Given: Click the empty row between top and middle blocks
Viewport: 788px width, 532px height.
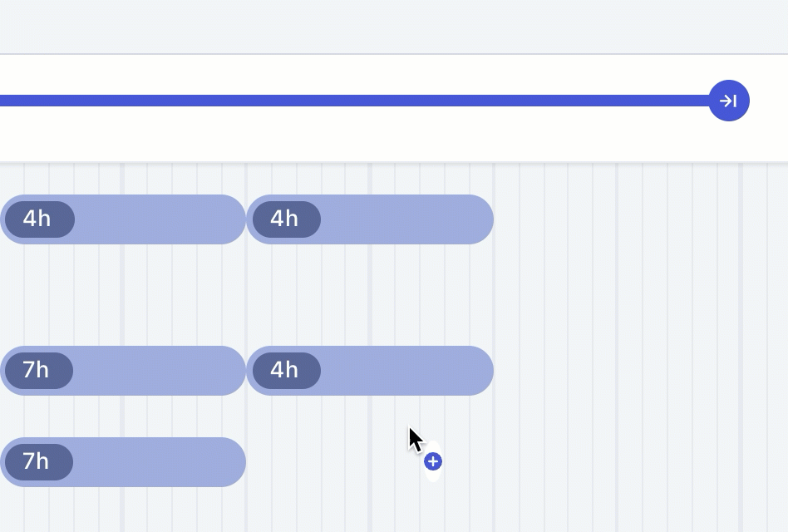Looking at the screenshot, I should [249, 295].
